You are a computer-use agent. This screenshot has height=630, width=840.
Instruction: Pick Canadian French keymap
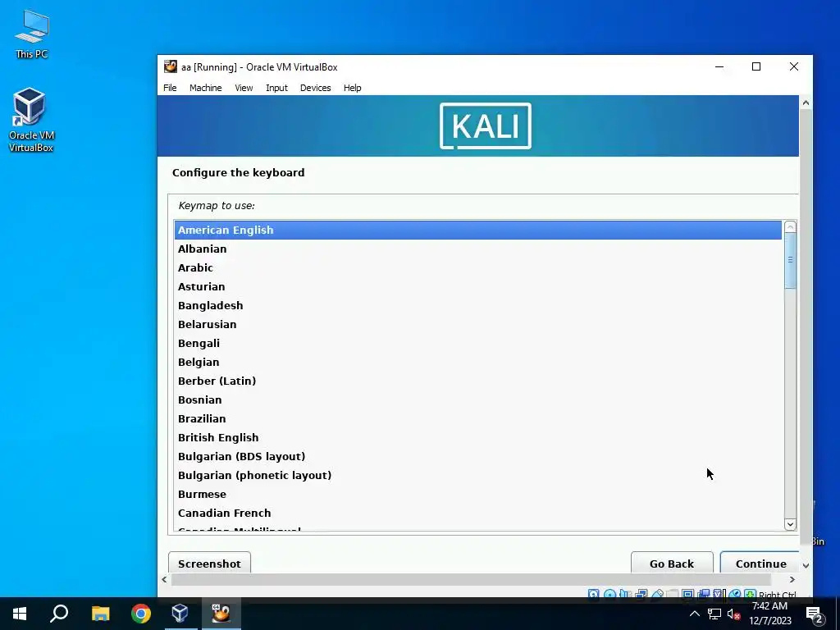point(478,514)
